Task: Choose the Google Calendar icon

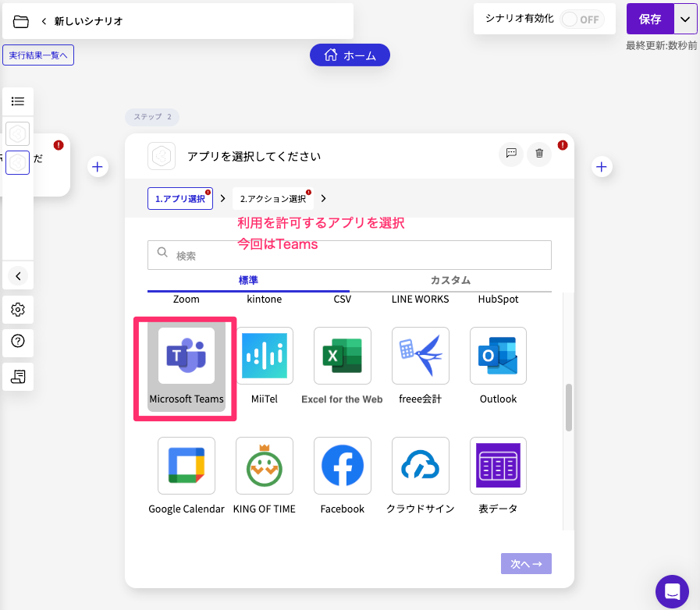Action: pyautogui.click(x=187, y=466)
